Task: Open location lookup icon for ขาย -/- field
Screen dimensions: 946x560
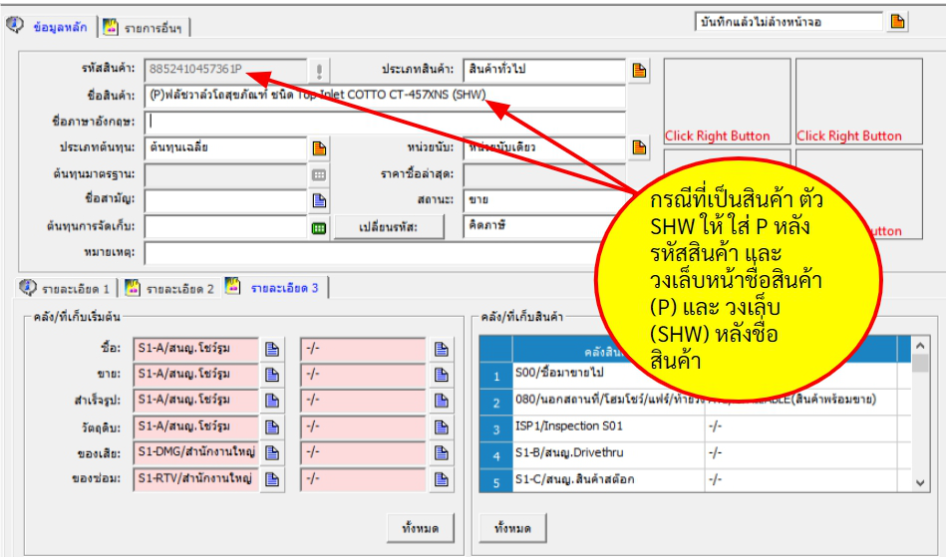Action: [x=442, y=376]
